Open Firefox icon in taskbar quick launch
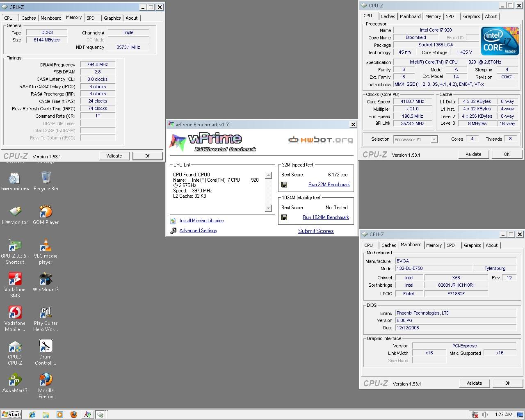Viewport: 525px width, 420px height. [x=73, y=415]
